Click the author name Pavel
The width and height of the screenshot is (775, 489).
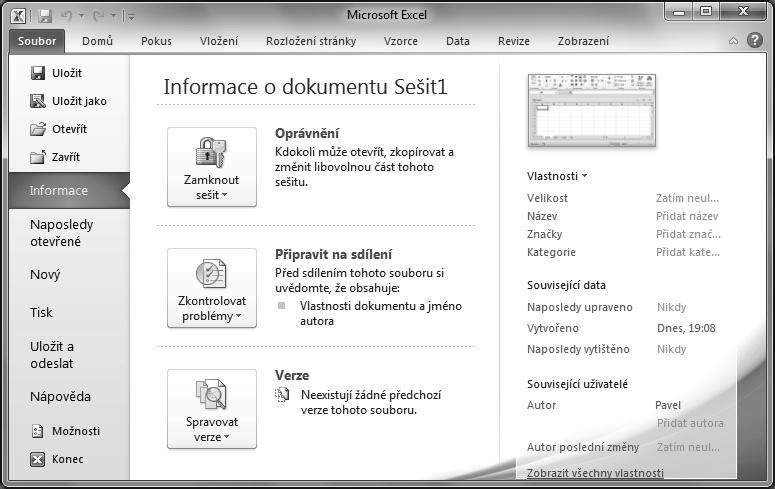click(x=668, y=405)
